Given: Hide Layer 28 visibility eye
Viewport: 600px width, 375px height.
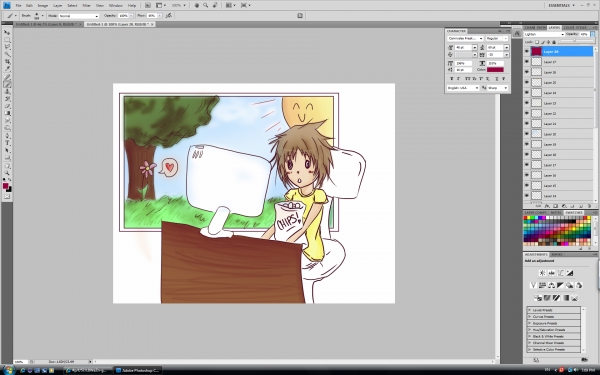Looking at the screenshot, I should 527,51.
